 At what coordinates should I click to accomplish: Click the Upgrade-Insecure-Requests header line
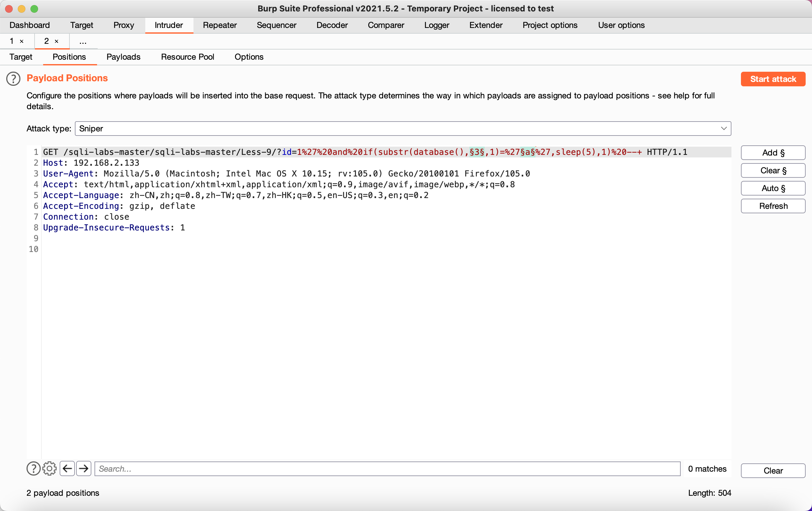[x=114, y=228]
